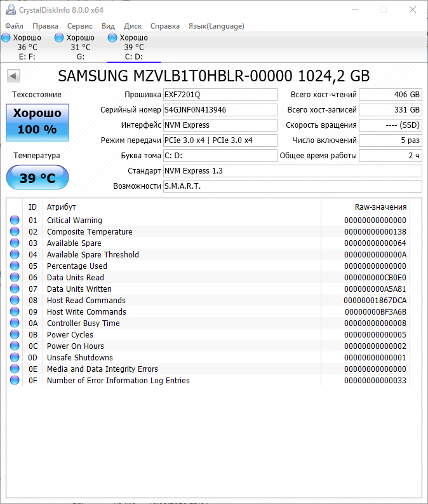
Task: Click blue health orb of G: disk
Action: [x=59, y=37]
